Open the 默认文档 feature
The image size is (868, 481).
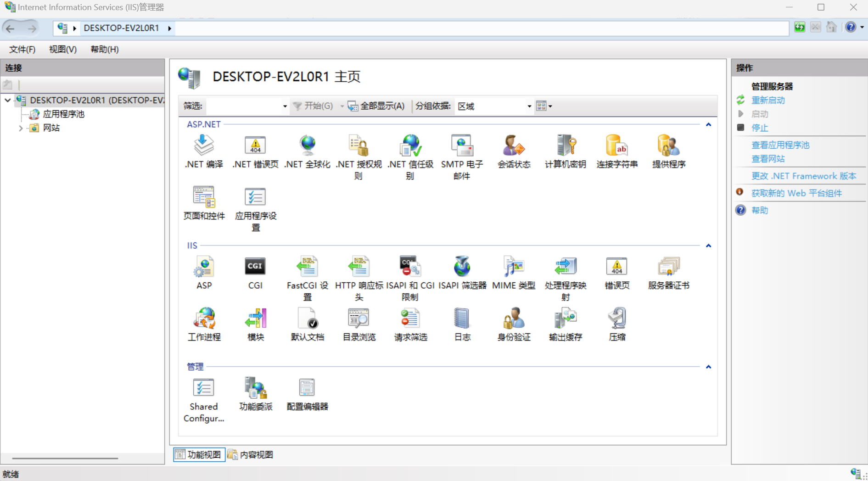tap(307, 324)
